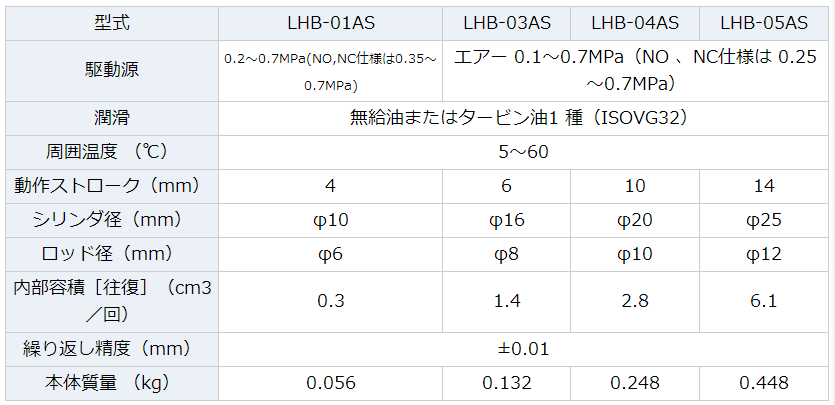Click rod diameter φ12 cell
This screenshot has height=405, width=835.
[764, 254]
